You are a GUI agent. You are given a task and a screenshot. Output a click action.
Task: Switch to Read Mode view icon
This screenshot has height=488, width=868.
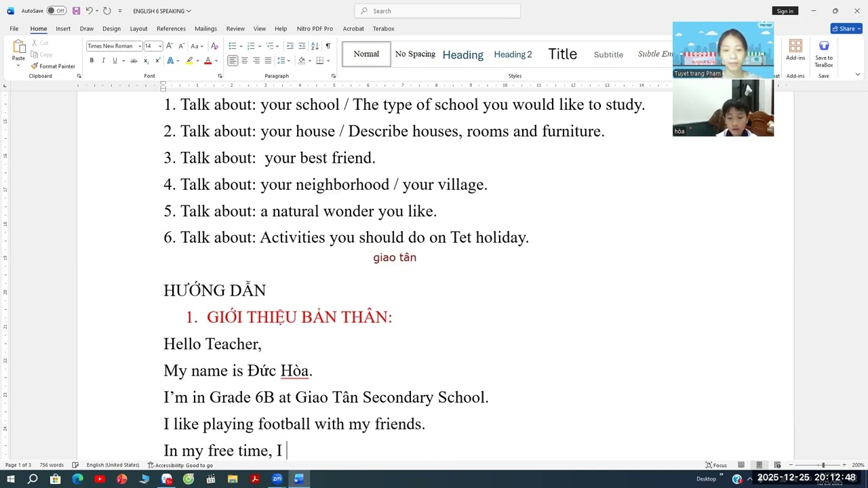pyautogui.click(x=741, y=465)
